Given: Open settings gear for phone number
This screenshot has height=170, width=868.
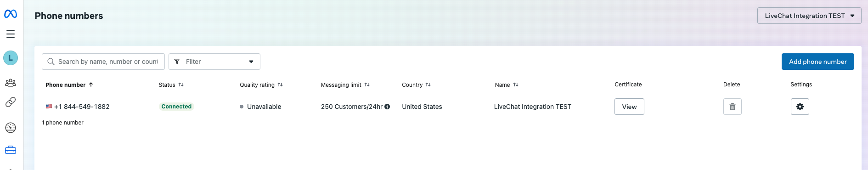Looking at the screenshot, I should point(800,107).
